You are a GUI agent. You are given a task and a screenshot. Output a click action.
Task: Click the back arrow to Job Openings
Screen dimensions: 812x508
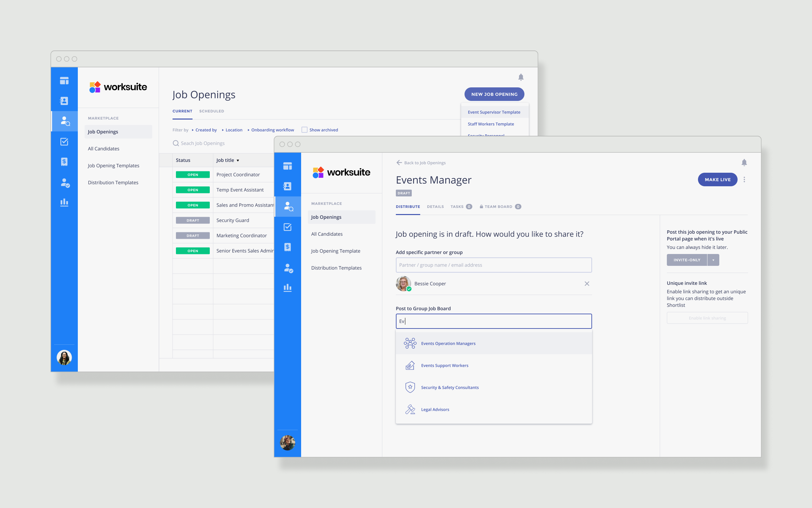[399, 163]
